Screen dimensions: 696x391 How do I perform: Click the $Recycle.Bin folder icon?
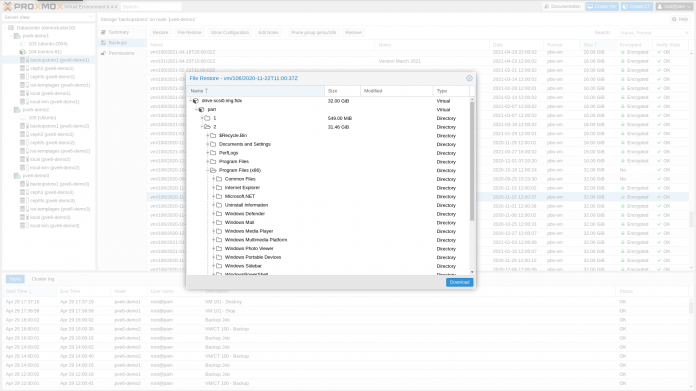pos(213,135)
